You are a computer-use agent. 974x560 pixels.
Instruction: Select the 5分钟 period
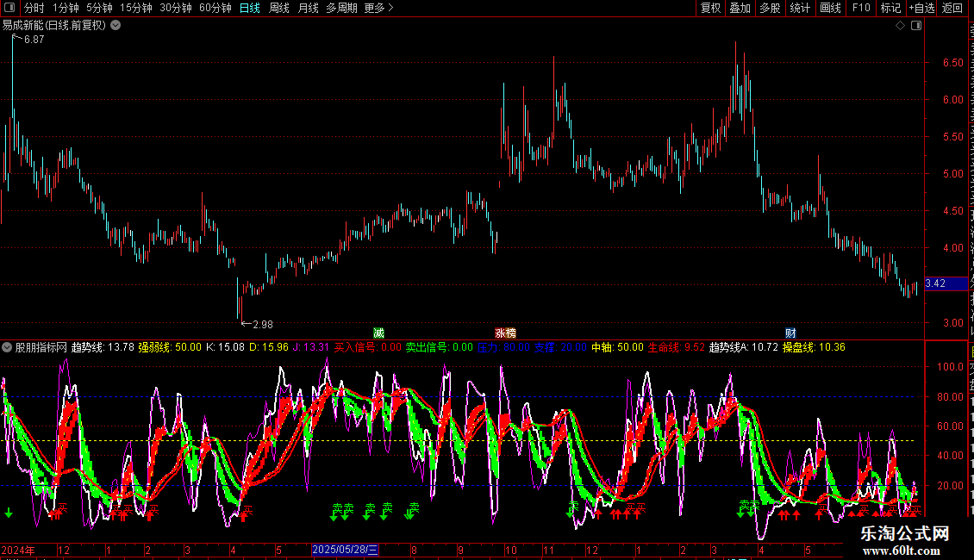pyautogui.click(x=99, y=8)
